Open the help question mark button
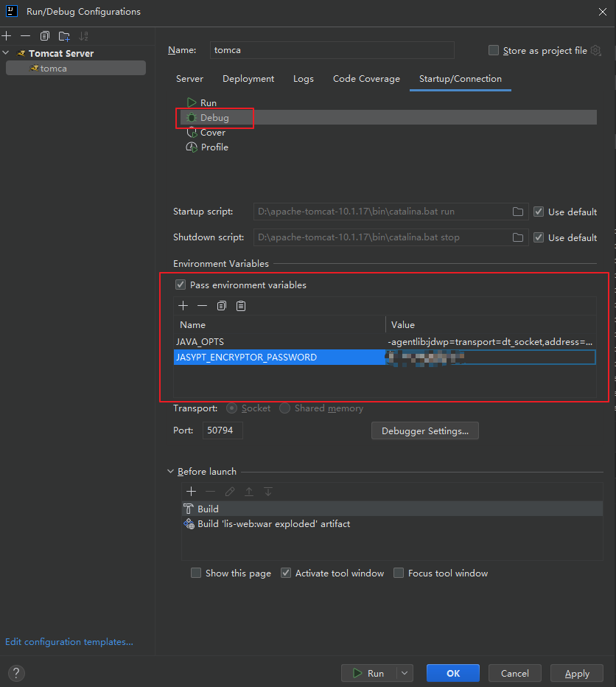Viewport: 616px width, 687px height. tap(16, 673)
